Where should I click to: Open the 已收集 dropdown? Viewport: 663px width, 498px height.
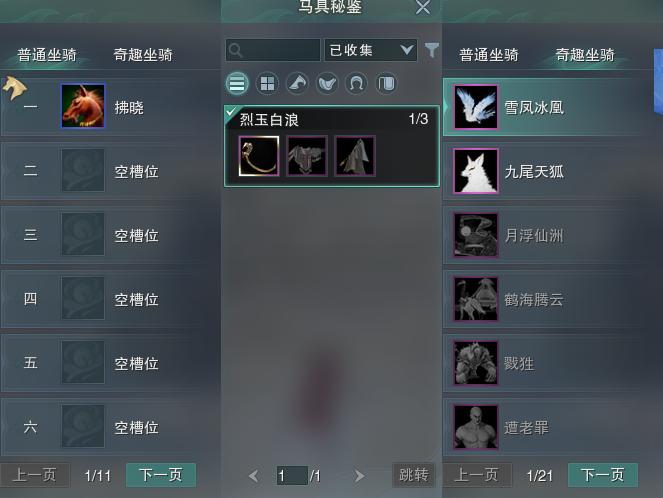point(371,50)
